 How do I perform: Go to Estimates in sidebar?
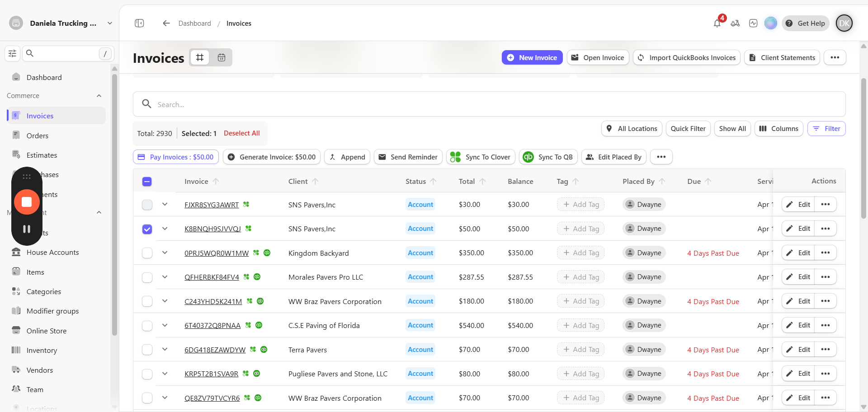[42, 155]
